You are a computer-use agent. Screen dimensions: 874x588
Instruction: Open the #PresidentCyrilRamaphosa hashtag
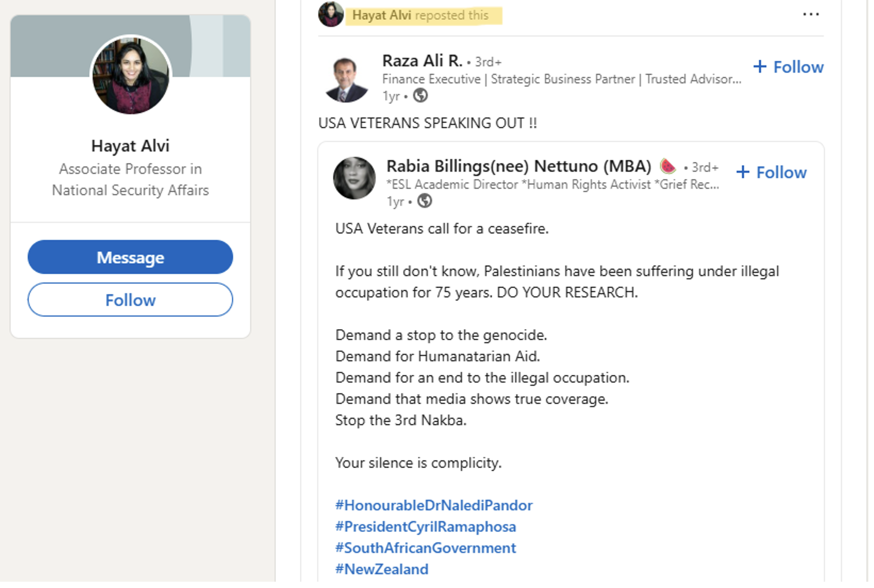click(425, 526)
